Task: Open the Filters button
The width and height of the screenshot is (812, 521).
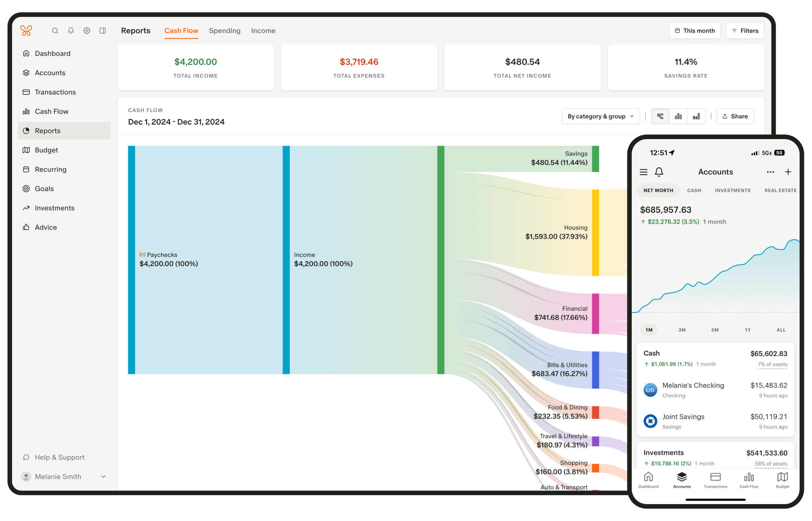Action: (x=745, y=31)
